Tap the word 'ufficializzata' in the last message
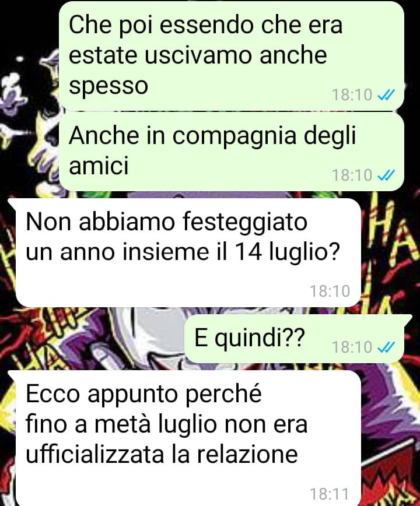Image resolution: width=420 pixels, height=506 pixels. (94, 454)
